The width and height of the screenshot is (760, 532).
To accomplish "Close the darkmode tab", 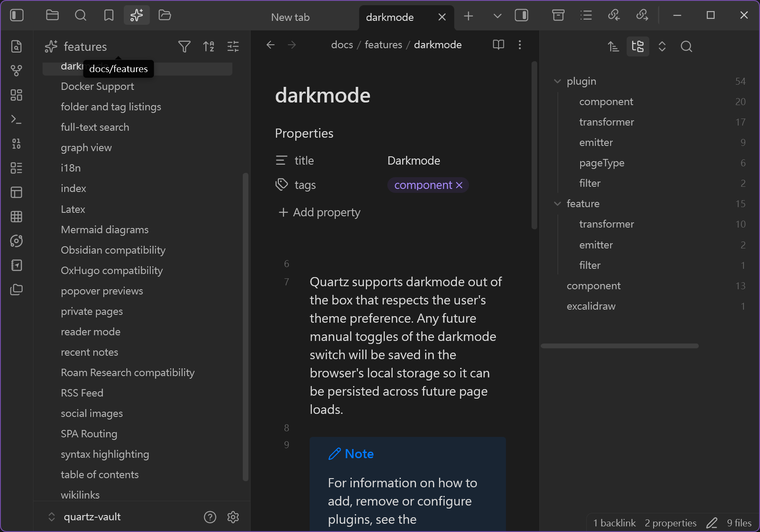I will coord(442,17).
